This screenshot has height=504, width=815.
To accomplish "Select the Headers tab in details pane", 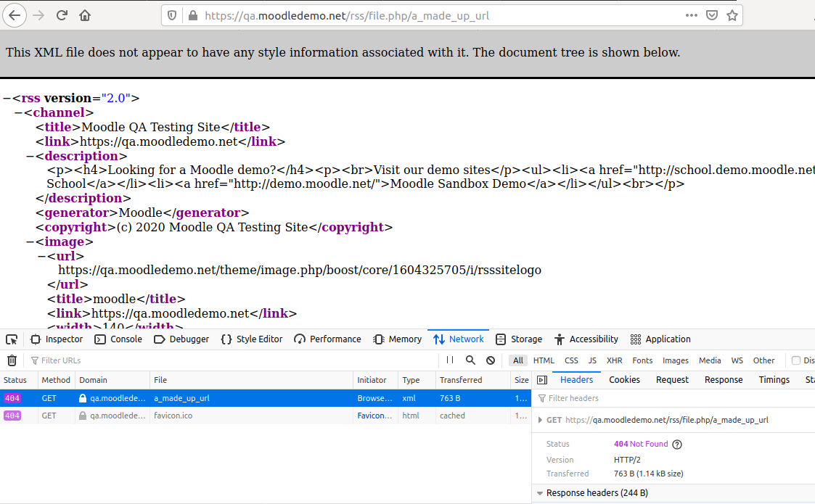I will coord(576,380).
